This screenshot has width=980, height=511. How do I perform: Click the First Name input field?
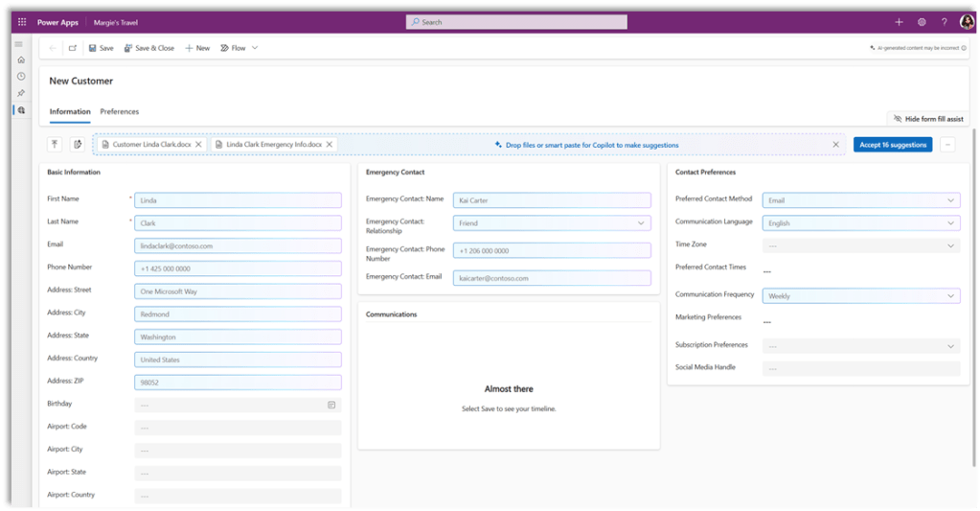[x=238, y=200]
